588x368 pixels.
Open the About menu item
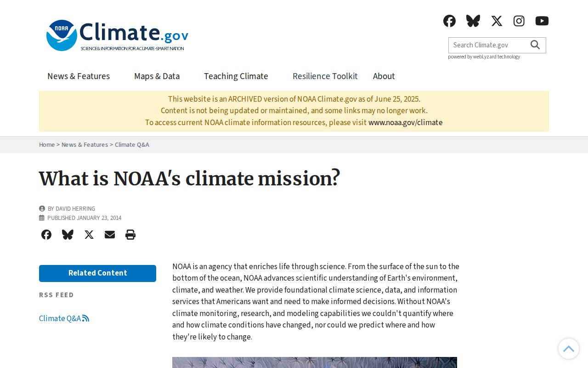[384, 76]
